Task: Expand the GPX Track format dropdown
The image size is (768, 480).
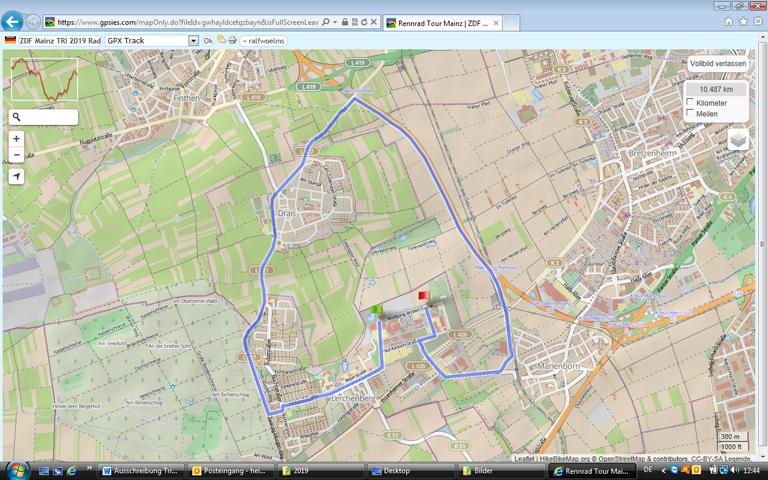Action: click(x=193, y=40)
